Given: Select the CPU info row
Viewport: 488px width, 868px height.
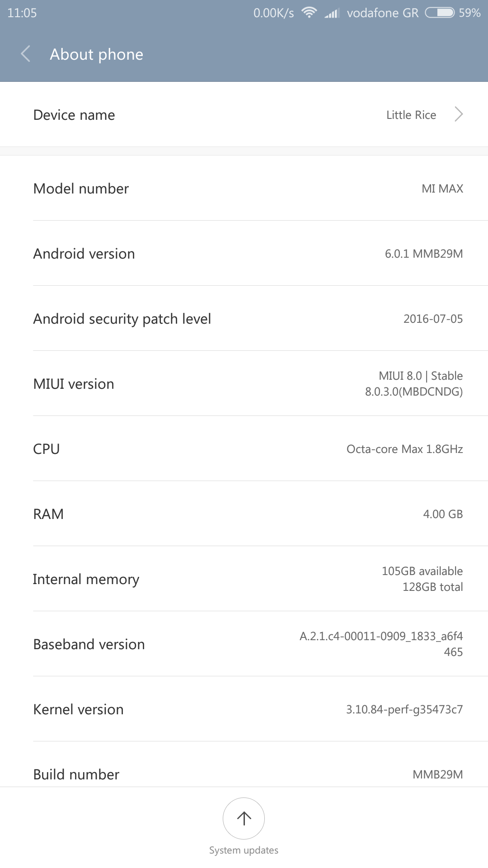Looking at the screenshot, I should (244, 449).
